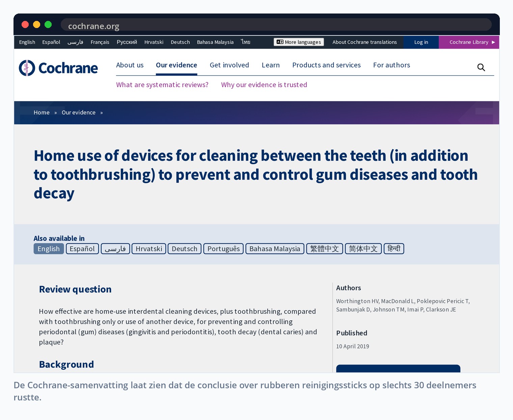Click the published date 10 April 2019

click(353, 346)
